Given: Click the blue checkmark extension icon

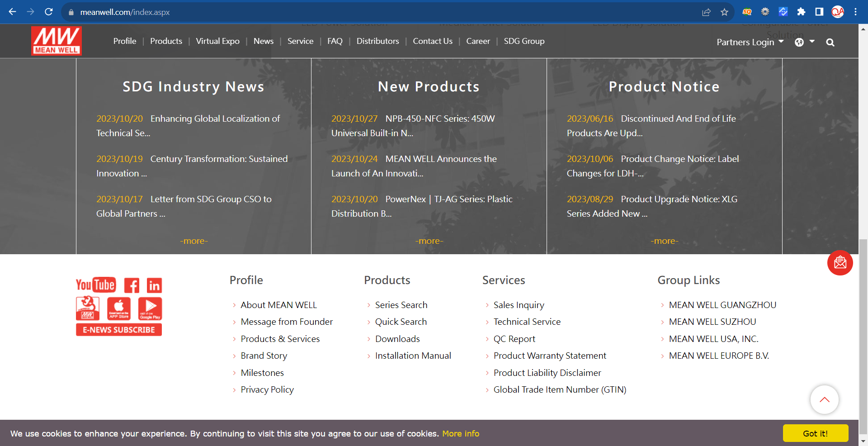Looking at the screenshot, I should tap(783, 12).
